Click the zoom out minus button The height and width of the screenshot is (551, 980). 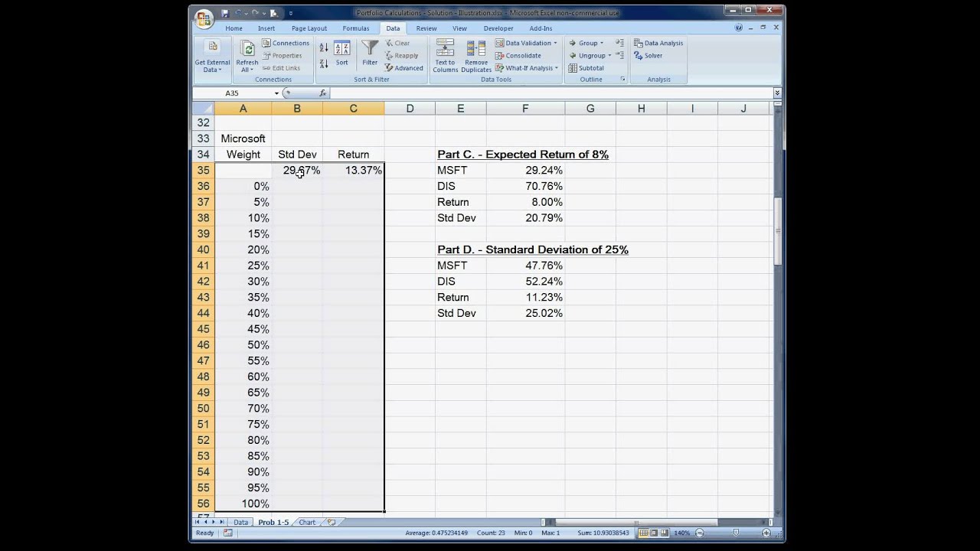coord(700,533)
